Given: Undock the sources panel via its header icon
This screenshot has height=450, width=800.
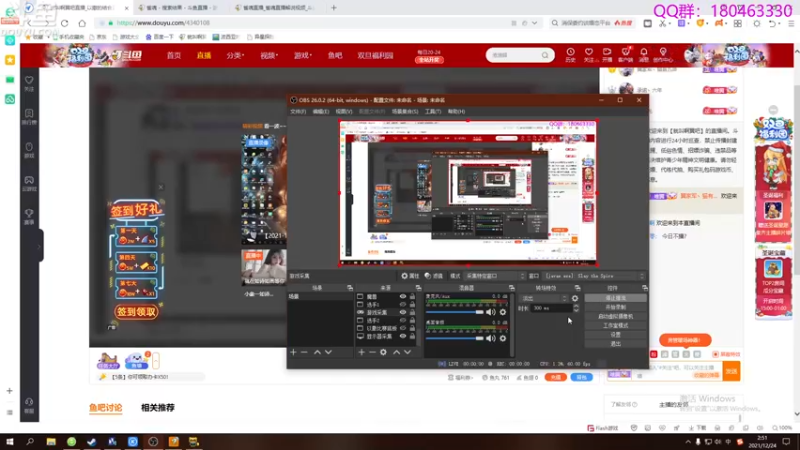Looking at the screenshot, I should click(418, 288).
